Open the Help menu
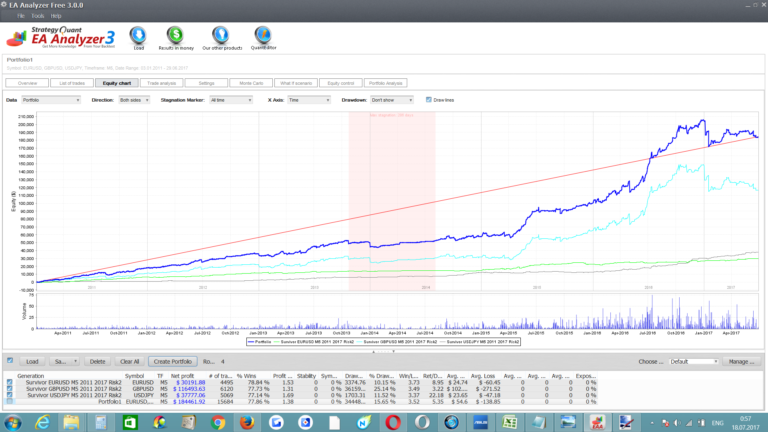768x432 pixels. tap(56, 16)
